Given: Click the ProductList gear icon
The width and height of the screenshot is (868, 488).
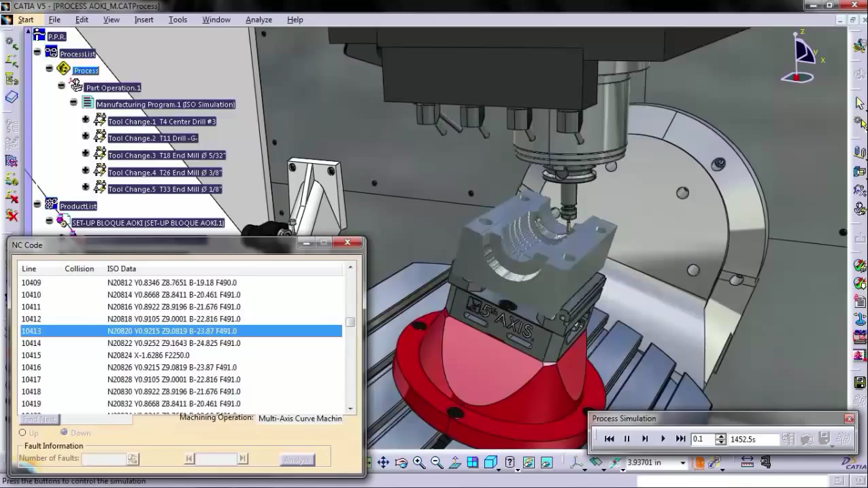Looking at the screenshot, I should [51, 205].
